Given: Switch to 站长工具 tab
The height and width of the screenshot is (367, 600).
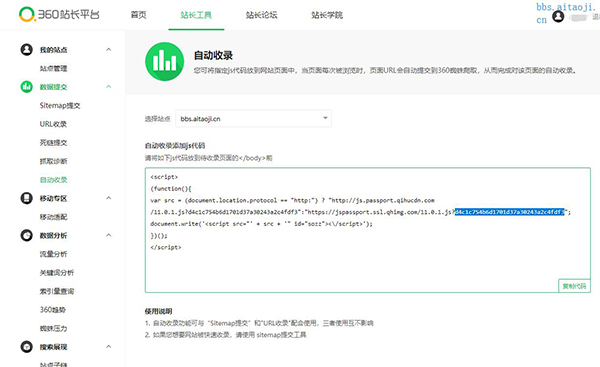Looking at the screenshot, I should click(x=196, y=15).
